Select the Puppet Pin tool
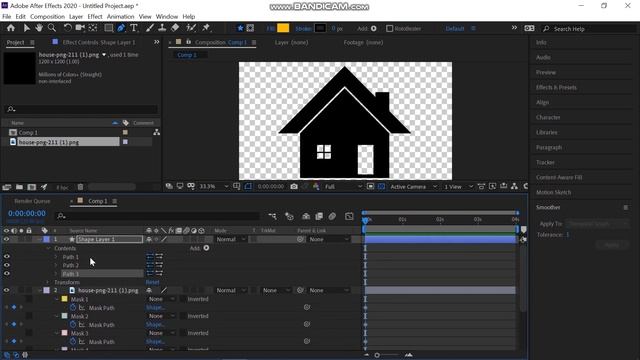This screenshot has width=640, height=360. point(206,28)
